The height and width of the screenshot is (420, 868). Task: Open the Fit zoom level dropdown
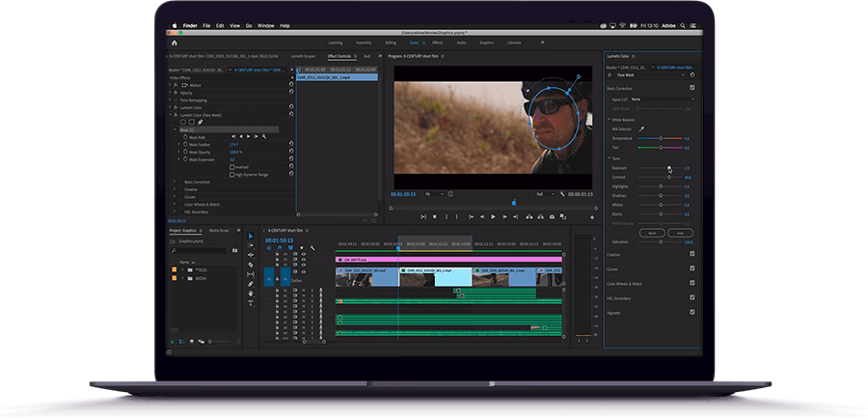[x=435, y=194]
